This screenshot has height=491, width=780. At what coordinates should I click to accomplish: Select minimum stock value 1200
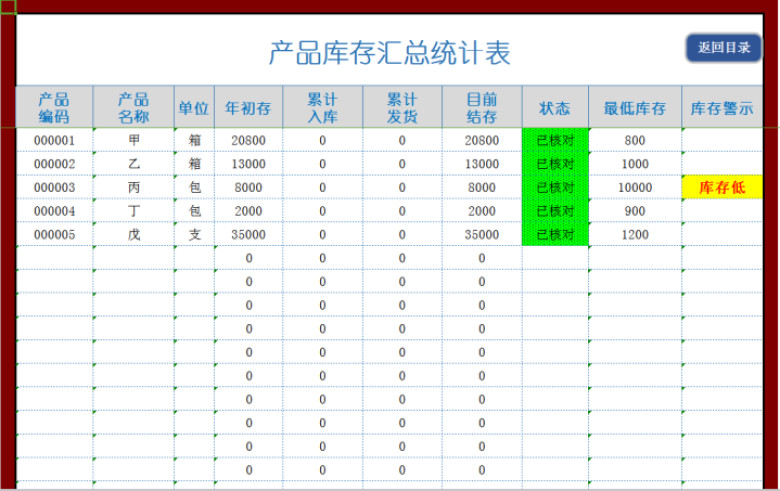635,234
